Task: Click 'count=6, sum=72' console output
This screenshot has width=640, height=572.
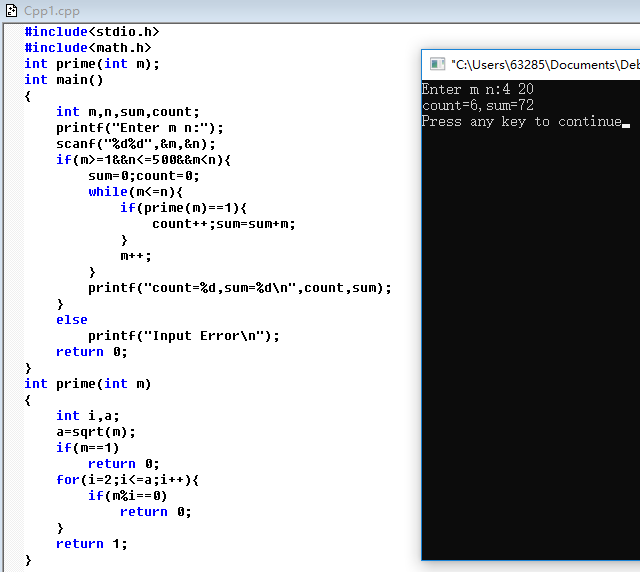Action: pyautogui.click(x=478, y=105)
